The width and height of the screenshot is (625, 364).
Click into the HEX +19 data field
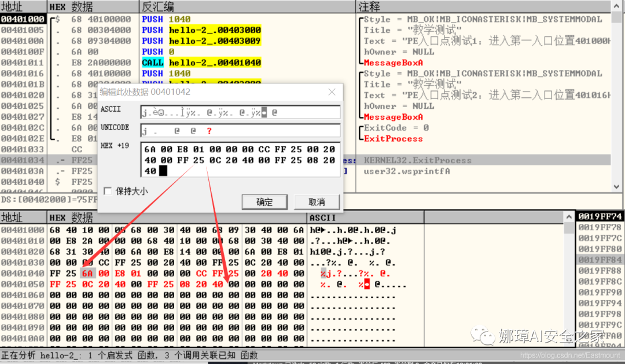click(240, 160)
